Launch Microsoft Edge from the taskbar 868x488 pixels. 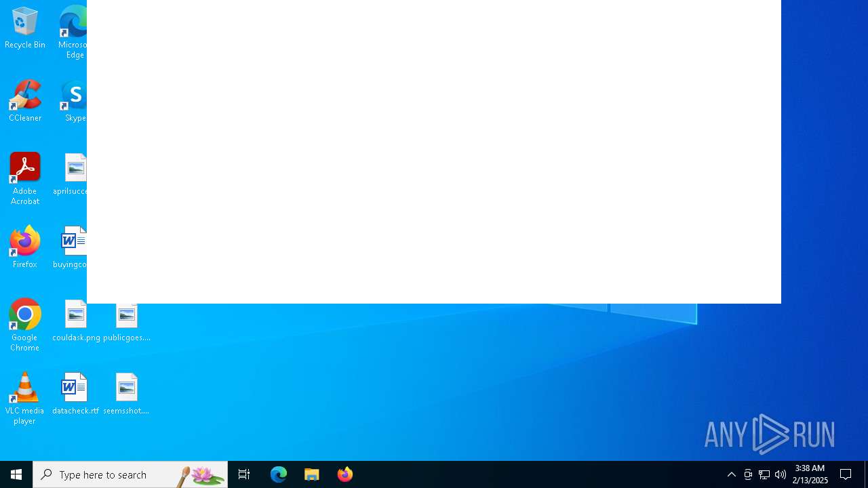279,474
